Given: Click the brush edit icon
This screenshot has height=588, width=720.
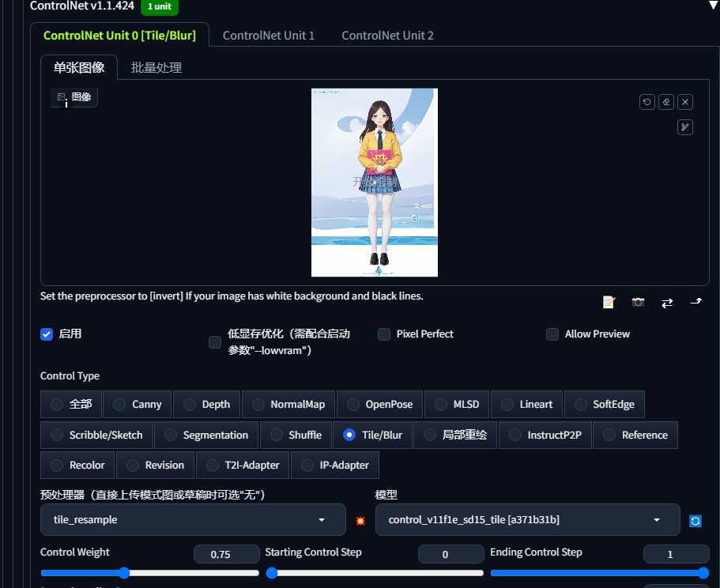Looking at the screenshot, I should (x=685, y=127).
